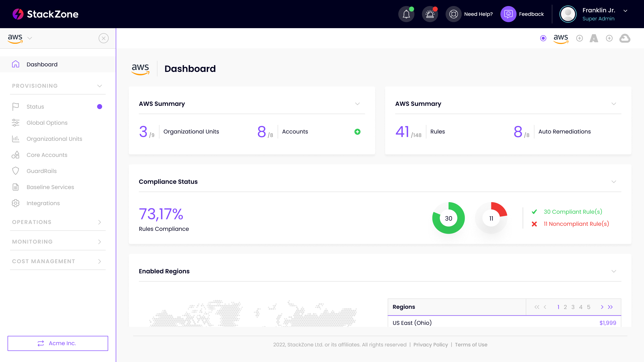The height and width of the screenshot is (362, 644).
Task: Expand the Cost Management section
Action: [100, 261]
